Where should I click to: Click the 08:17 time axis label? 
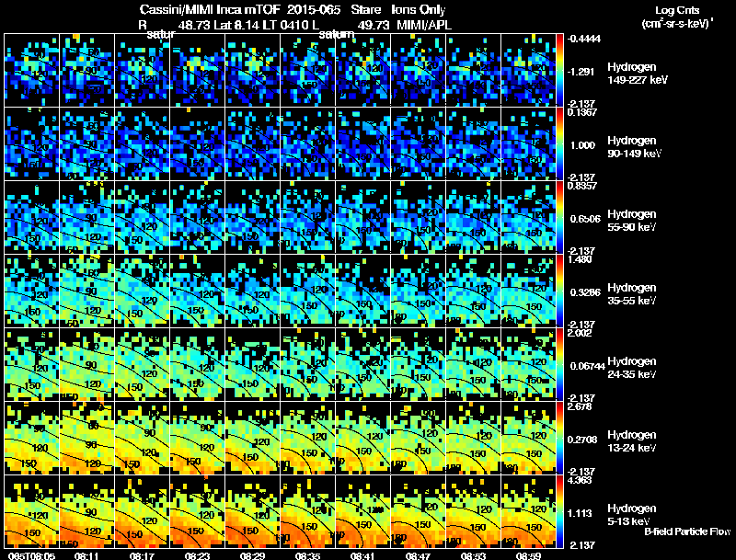(142, 555)
